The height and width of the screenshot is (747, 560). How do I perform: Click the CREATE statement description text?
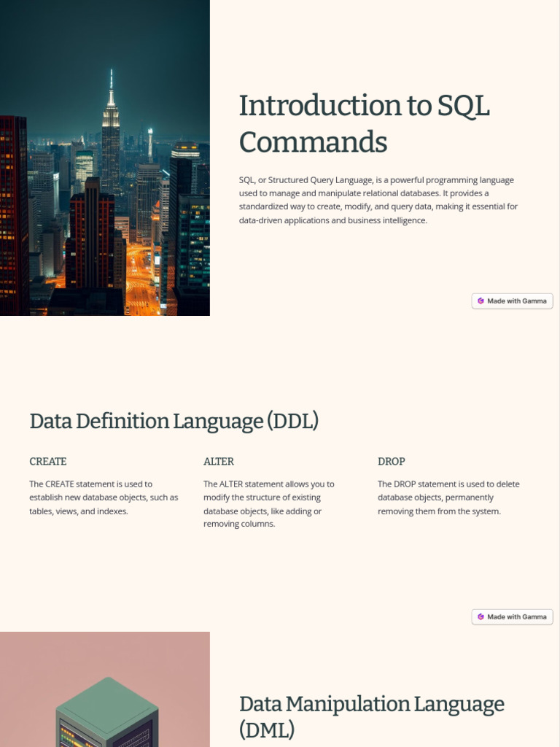coord(104,498)
